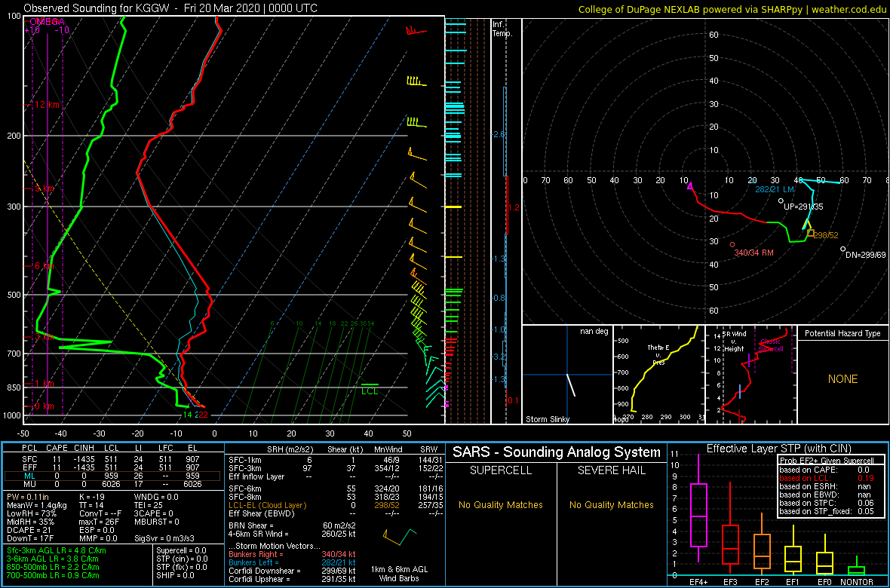This screenshot has width=890, height=588.
Task: Click the 'BRN Shear = 60 m2/s2' value
Action: click(292, 525)
